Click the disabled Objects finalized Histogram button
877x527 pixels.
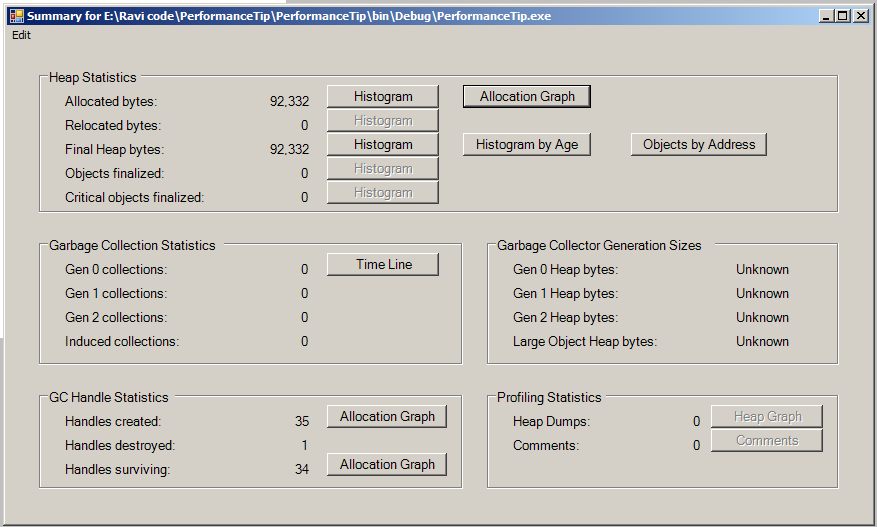[x=383, y=168]
